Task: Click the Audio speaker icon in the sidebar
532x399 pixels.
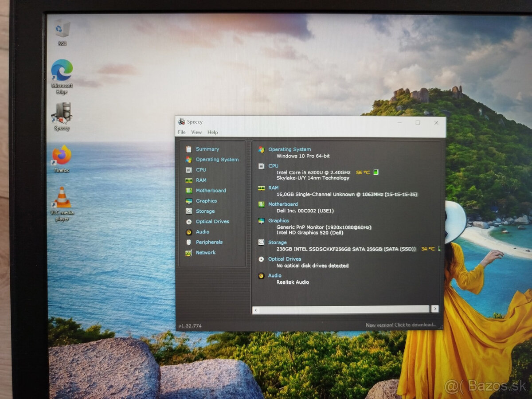Action: tap(189, 232)
